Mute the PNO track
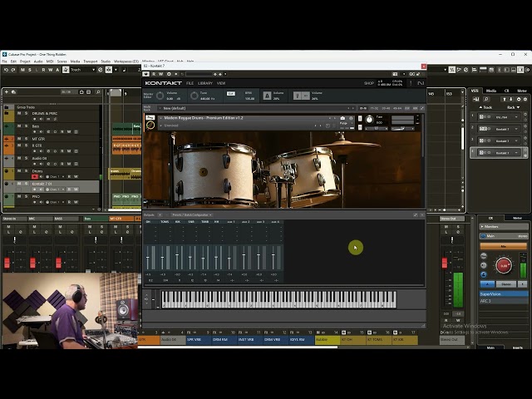Image resolution: width=532 pixels, height=399 pixels. point(19,196)
